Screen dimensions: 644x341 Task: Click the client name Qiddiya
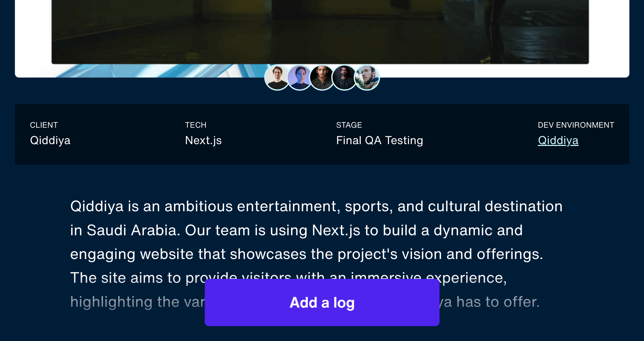pyautogui.click(x=50, y=140)
